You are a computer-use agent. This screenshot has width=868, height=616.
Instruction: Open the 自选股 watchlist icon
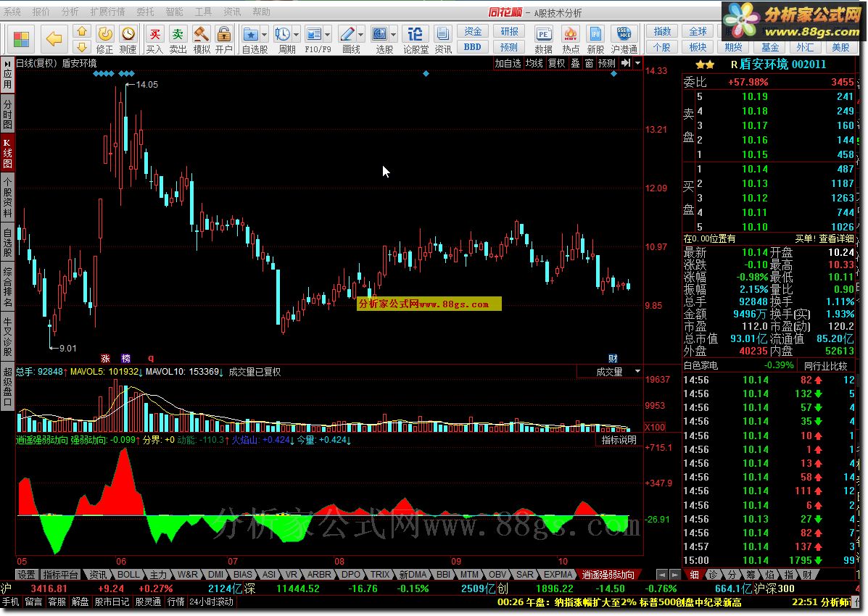pos(251,34)
